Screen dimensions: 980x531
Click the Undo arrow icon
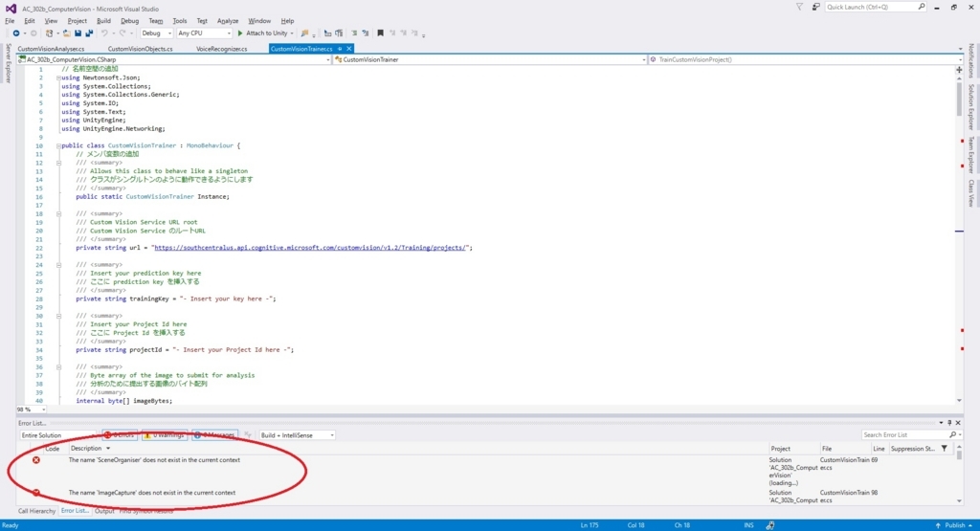104,33
